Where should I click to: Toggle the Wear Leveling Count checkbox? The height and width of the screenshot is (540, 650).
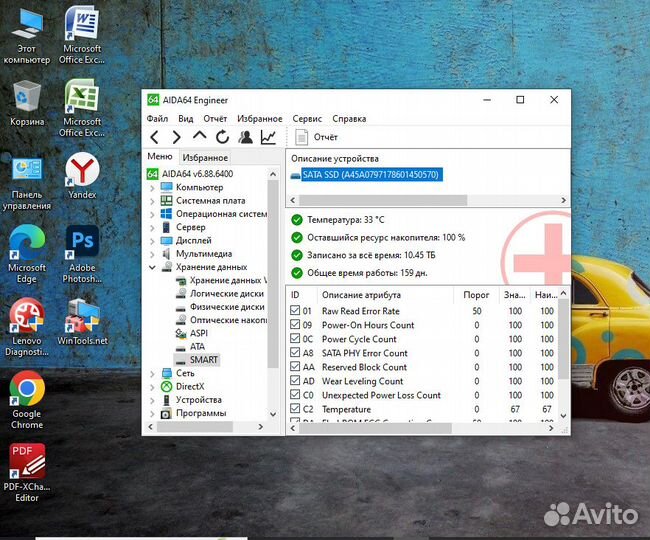click(x=295, y=381)
